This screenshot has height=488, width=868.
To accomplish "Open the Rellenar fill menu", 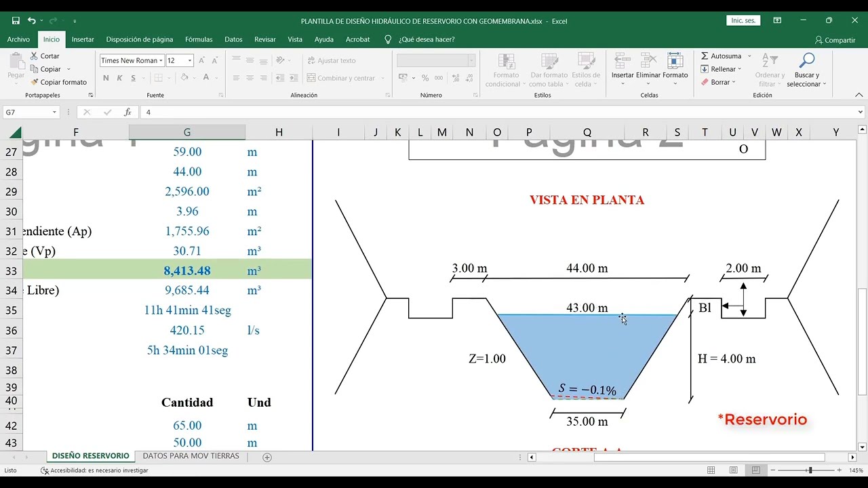I will coord(721,69).
